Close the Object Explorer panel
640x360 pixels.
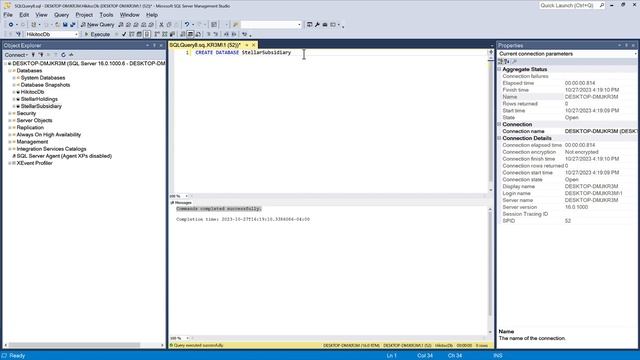[161, 45]
